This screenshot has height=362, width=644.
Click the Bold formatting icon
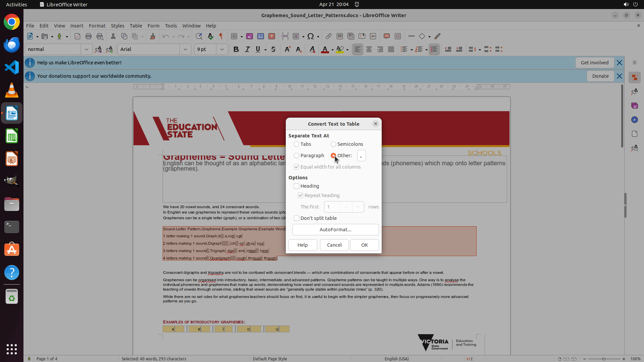pos(236,49)
